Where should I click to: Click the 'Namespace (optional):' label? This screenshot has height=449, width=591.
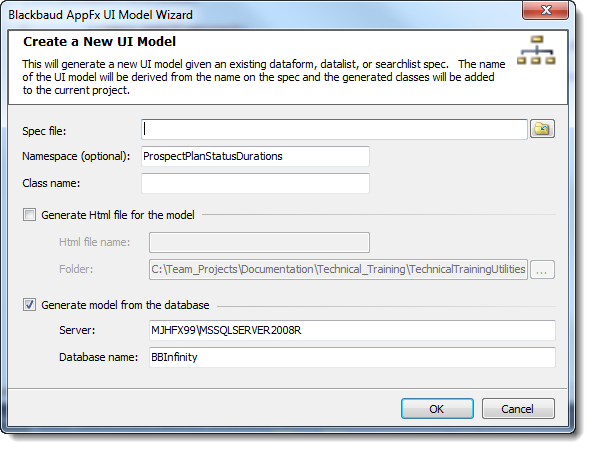[76, 156]
